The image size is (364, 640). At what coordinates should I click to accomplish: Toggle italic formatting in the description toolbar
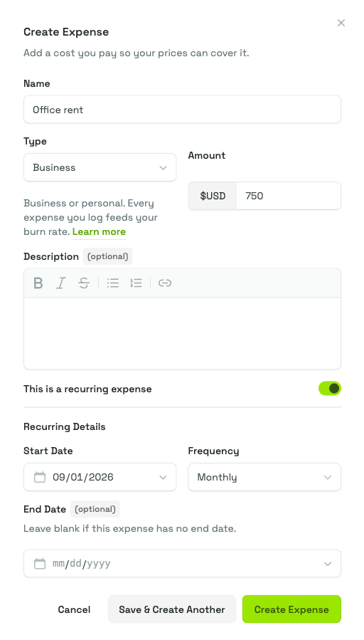click(x=61, y=283)
